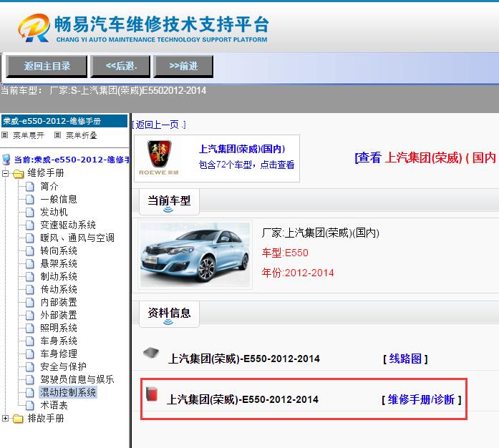This screenshot has width=499, height=448.
Task: Click the 维修手册 folder icon
Action: (19, 174)
